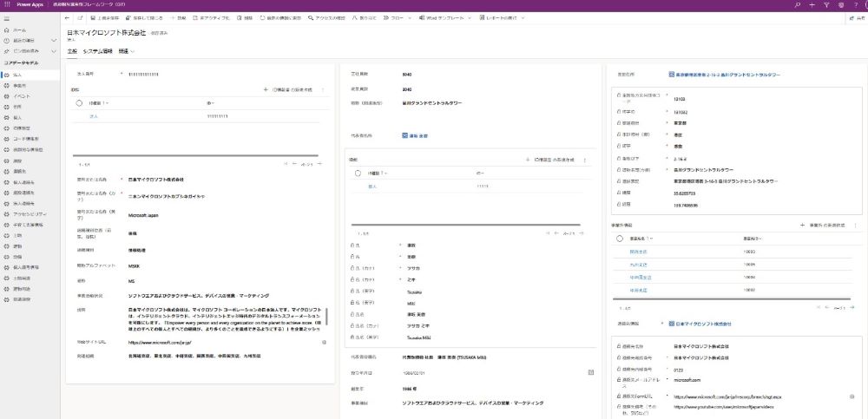Open advanced find filter icon in top bar
The height and width of the screenshot is (419, 868).
click(x=826, y=3)
